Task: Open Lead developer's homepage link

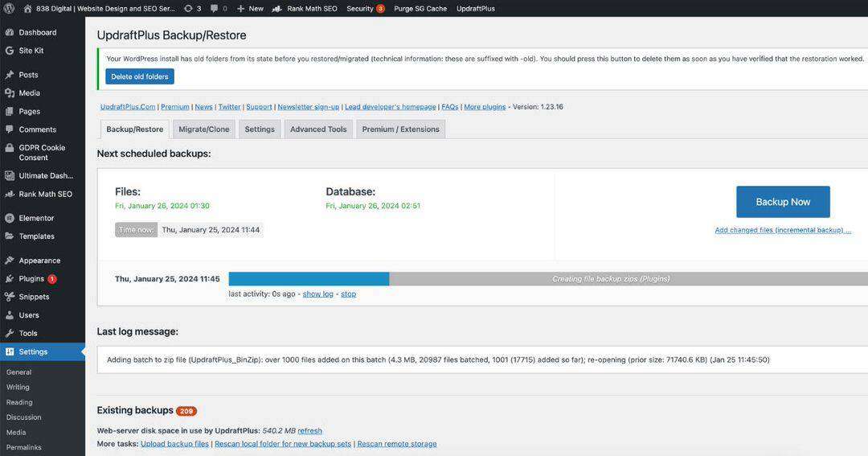Action: [391, 106]
